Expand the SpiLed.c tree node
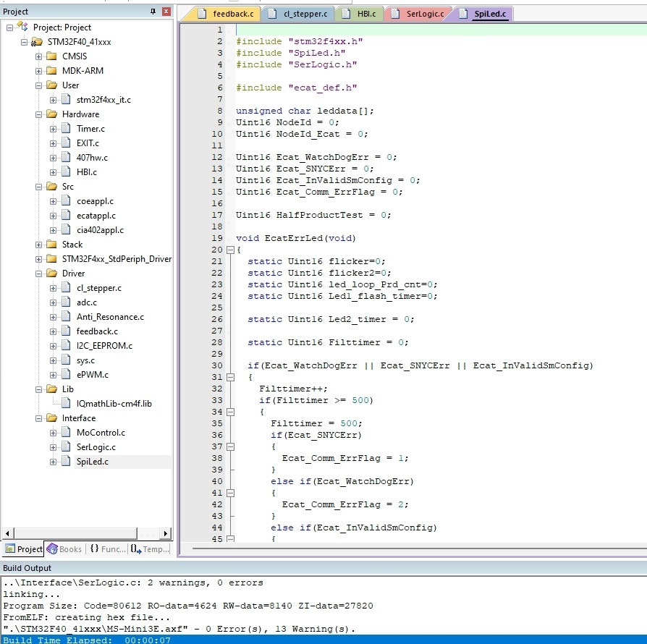This screenshot has width=647, height=644. coord(53,462)
